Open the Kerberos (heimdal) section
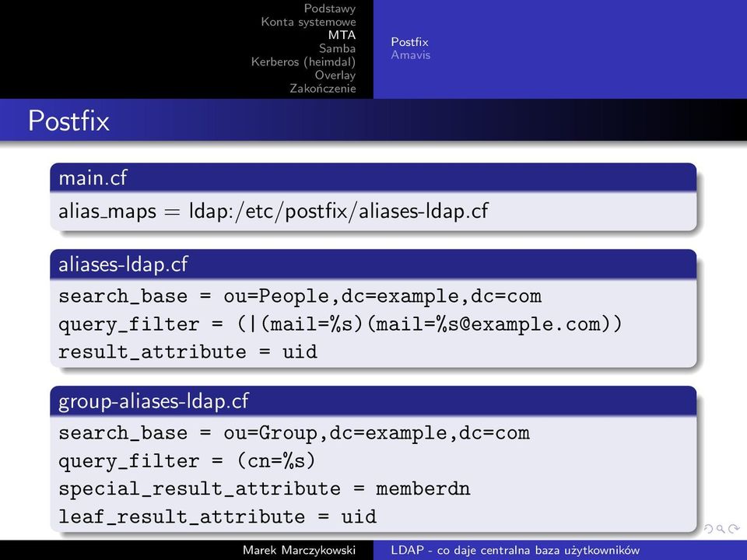 (x=303, y=62)
